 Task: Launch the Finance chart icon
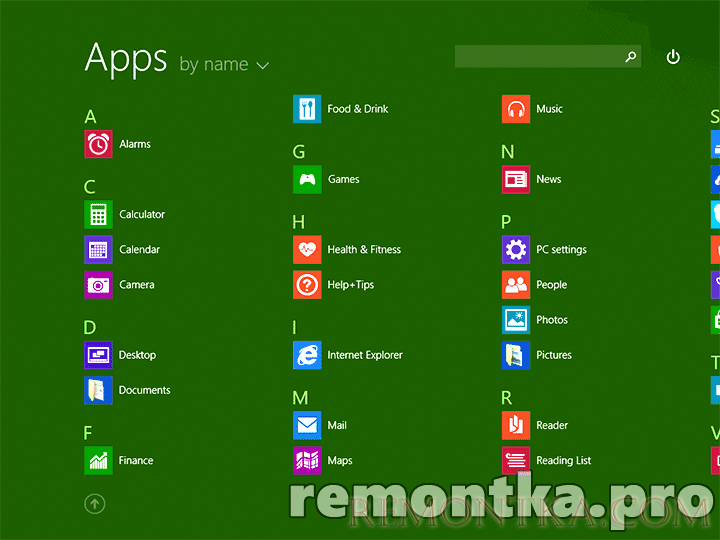(98, 460)
